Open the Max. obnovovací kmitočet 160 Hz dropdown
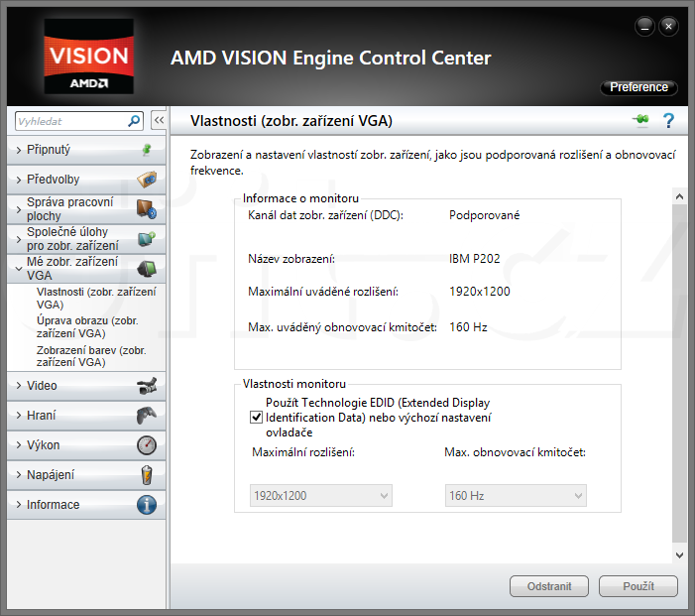Screen dimensions: 695x616 point(516,495)
